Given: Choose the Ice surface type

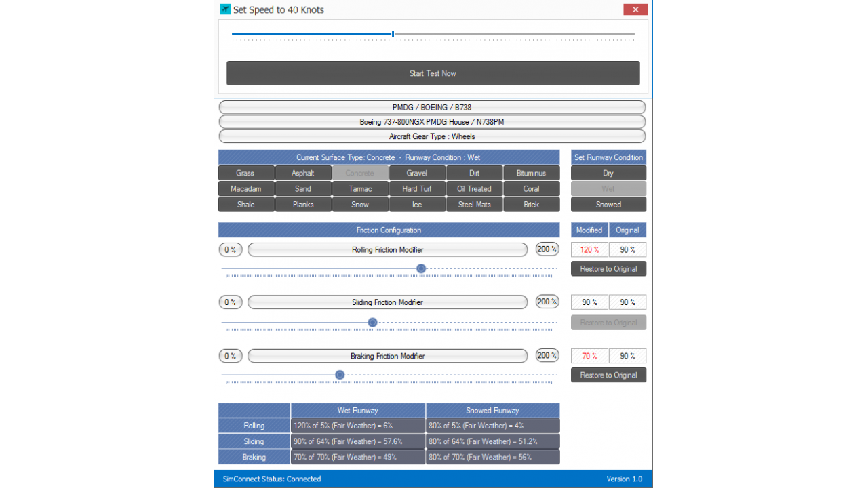Looking at the screenshot, I should pos(417,204).
